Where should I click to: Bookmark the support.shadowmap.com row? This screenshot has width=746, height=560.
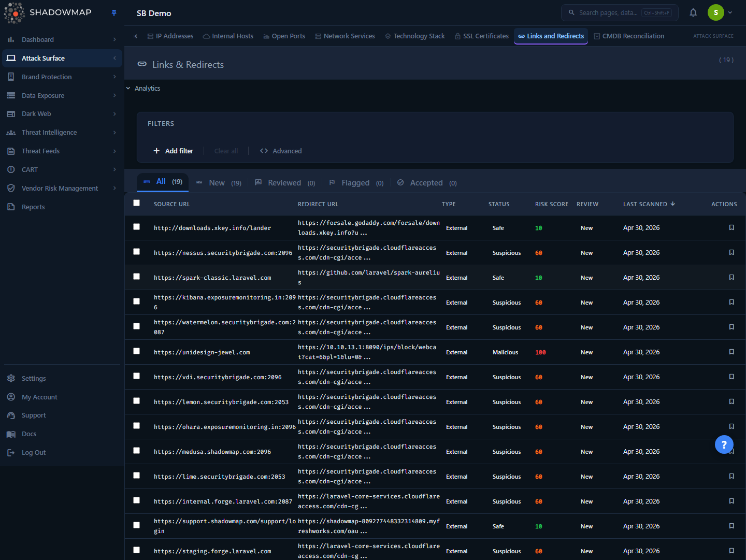click(731, 526)
